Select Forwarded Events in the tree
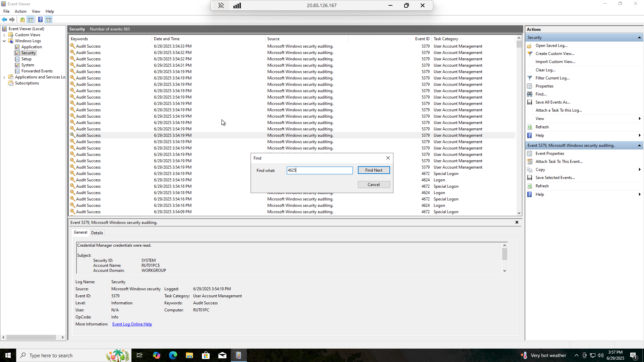The width and height of the screenshot is (644, 362). click(37, 71)
